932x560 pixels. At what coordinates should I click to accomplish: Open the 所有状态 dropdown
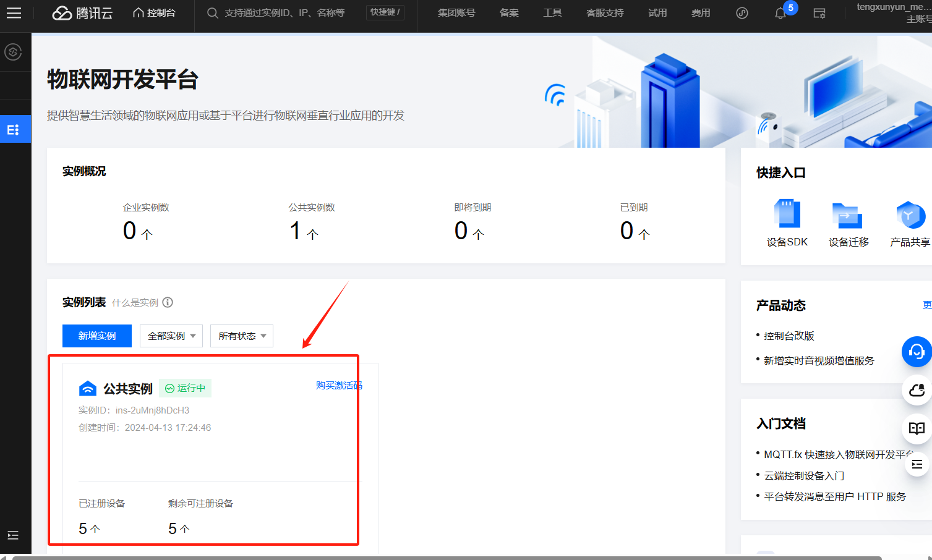click(242, 336)
